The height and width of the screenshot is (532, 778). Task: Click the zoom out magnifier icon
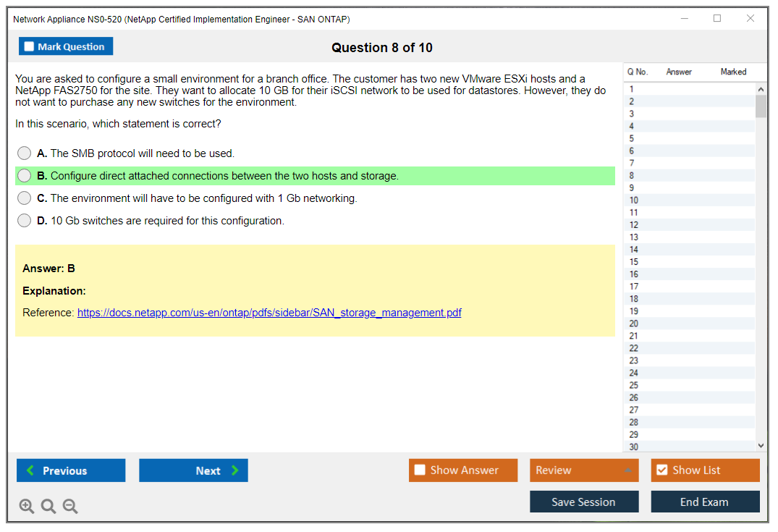point(70,507)
